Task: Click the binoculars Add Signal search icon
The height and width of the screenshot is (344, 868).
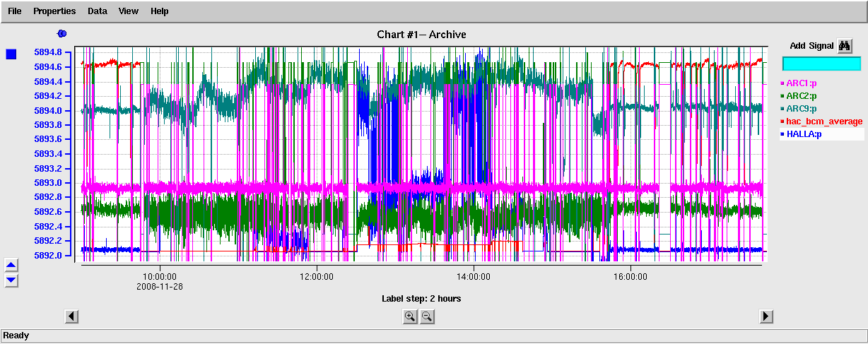Action: pos(845,46)
